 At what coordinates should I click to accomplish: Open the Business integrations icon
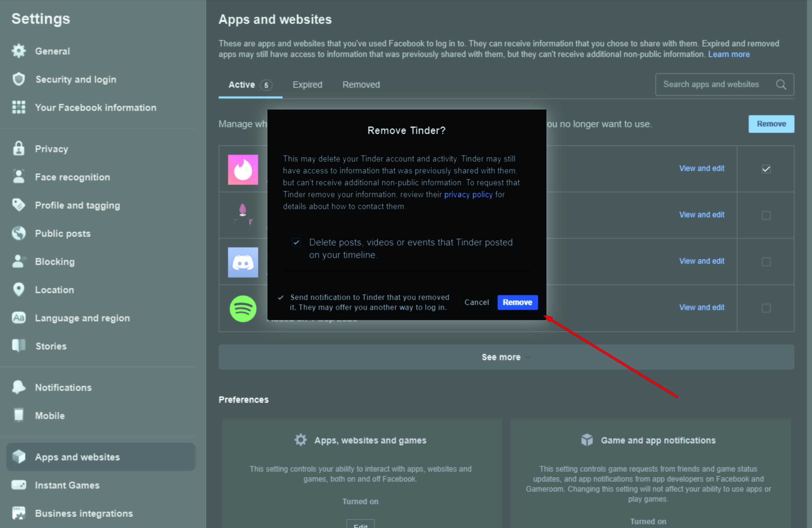click(19, 513)
